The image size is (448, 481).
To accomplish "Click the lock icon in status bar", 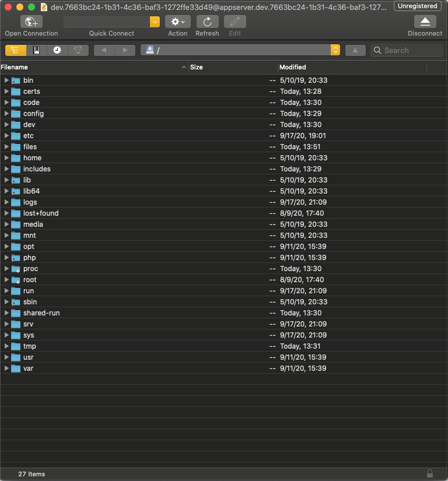I will (x=430, y=473).
